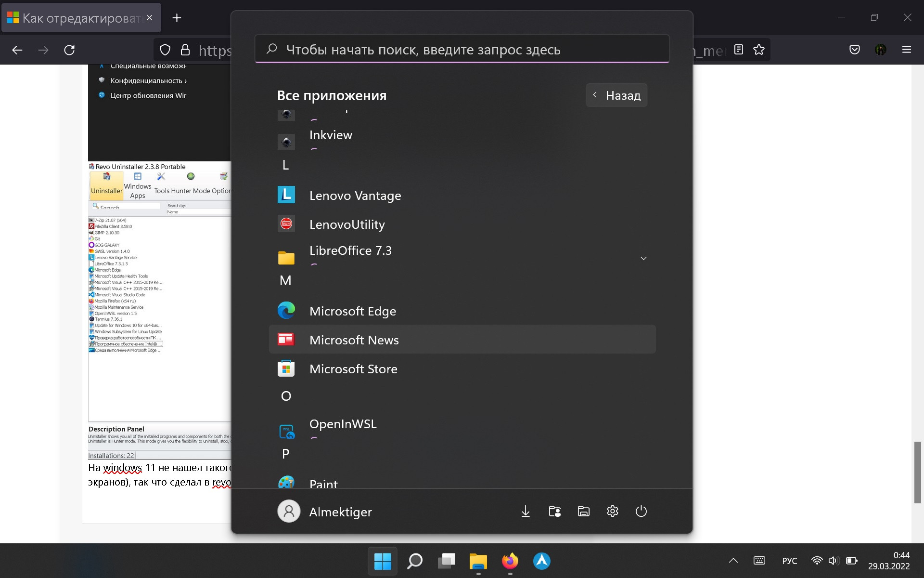Show site padlock information
The image size is (924, 578).
[x=185, y=50]
